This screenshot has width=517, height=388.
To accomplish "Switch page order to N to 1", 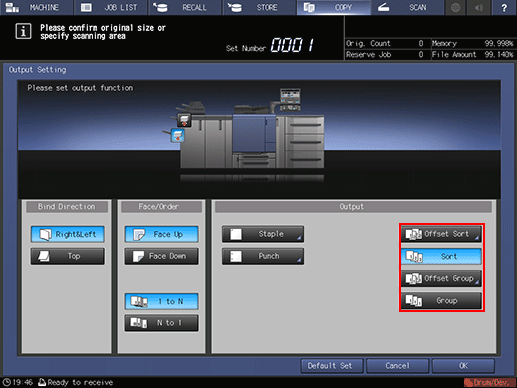I will point(161,323).
